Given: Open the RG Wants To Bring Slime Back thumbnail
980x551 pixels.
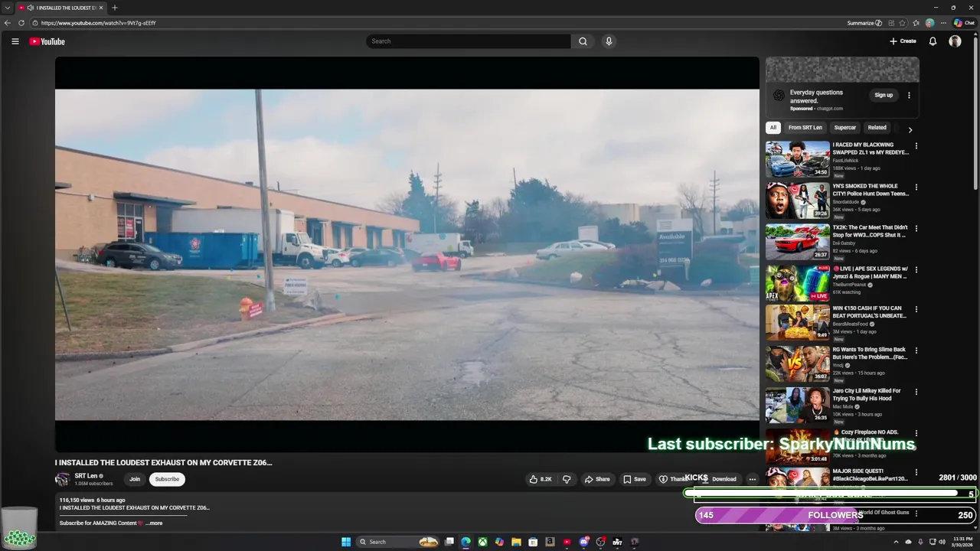Looking at the screenshot, I should [x=798, y=364].
